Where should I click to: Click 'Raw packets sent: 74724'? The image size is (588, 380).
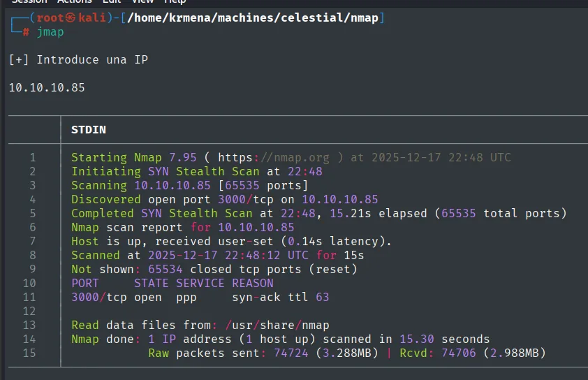pyautogui.click(x=228, y=353)
